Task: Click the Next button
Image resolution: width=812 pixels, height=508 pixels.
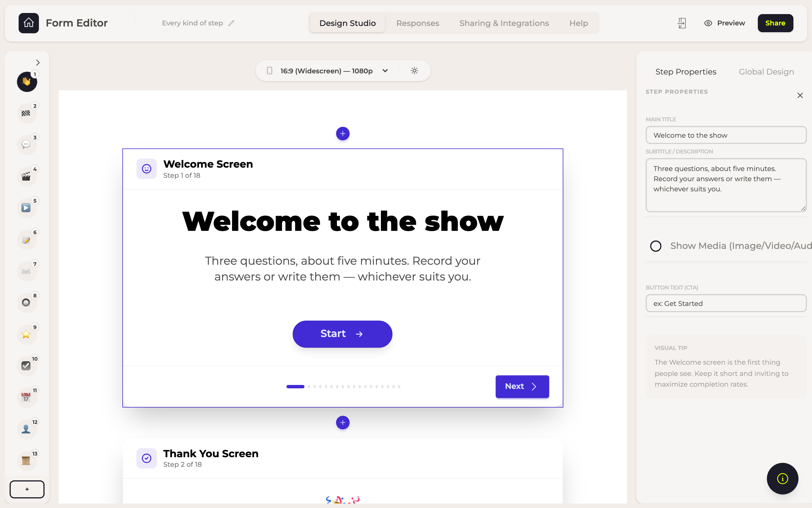Action: (x=522, y=386)
